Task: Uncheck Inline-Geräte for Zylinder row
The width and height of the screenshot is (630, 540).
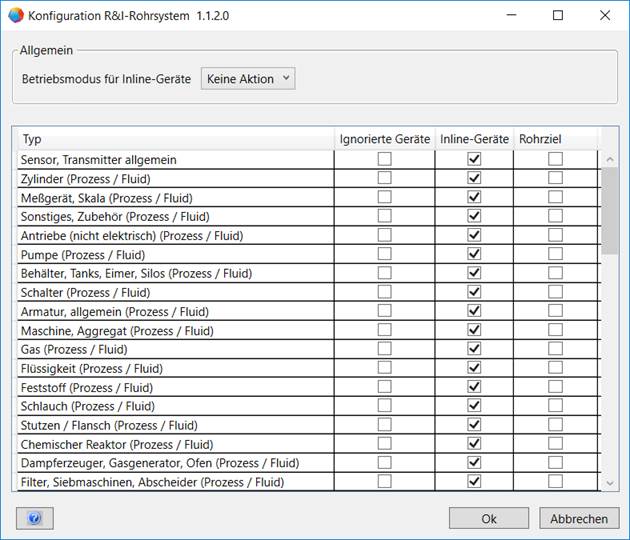Action: click(474, 178)
